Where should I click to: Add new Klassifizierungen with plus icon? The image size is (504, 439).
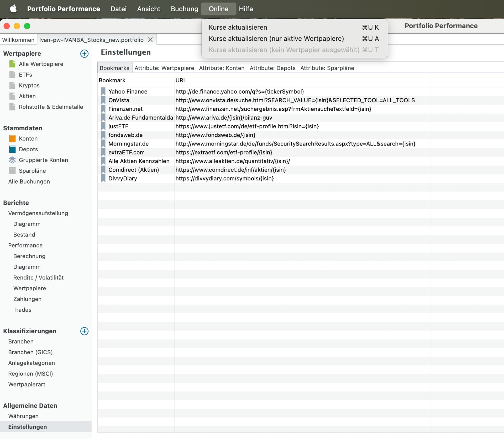click(x=84, y=331)
